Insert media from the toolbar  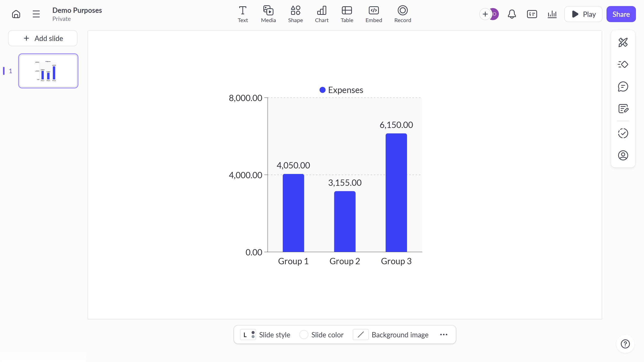tap(268, 14)
